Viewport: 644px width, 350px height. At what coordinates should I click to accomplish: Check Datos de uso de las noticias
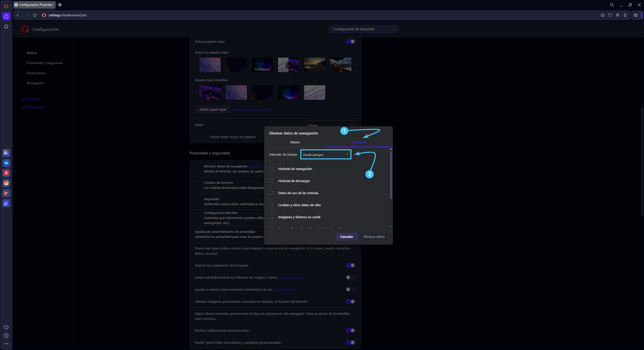pos(271,193)
